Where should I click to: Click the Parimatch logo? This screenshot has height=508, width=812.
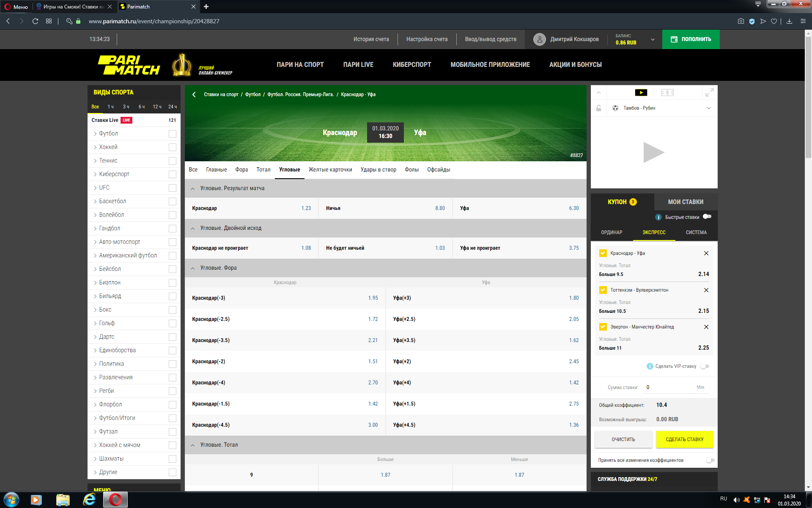(129, 65)
